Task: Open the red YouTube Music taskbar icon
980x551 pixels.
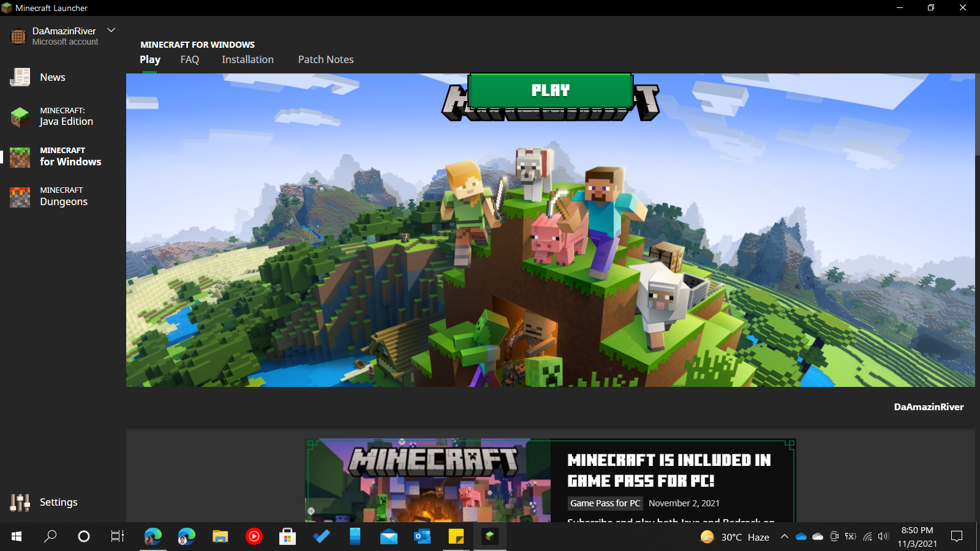Action: (x=254, y=536)
